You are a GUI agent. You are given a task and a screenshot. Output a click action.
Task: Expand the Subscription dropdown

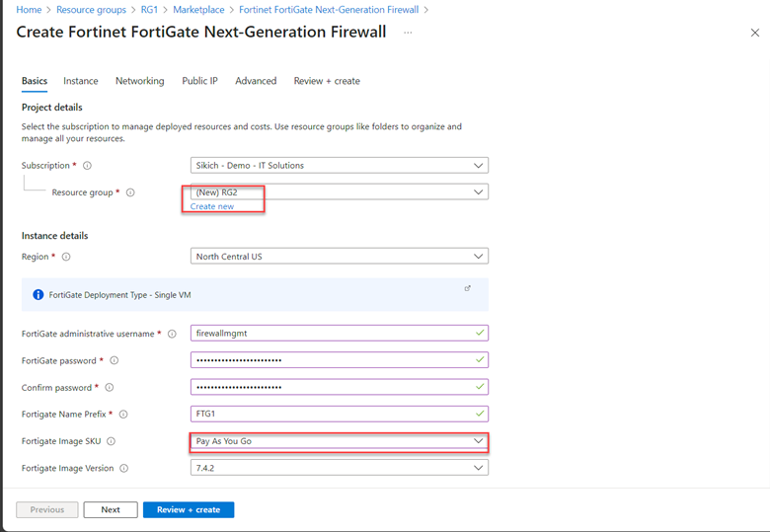click(339, 166)
